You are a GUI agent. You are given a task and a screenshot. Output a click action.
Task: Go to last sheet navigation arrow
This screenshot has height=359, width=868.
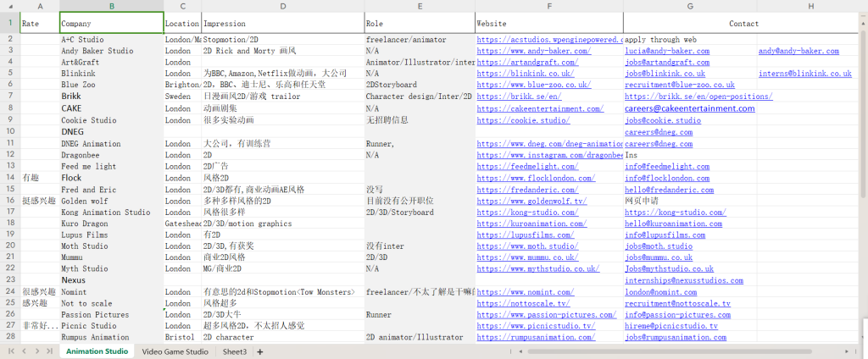50,351
